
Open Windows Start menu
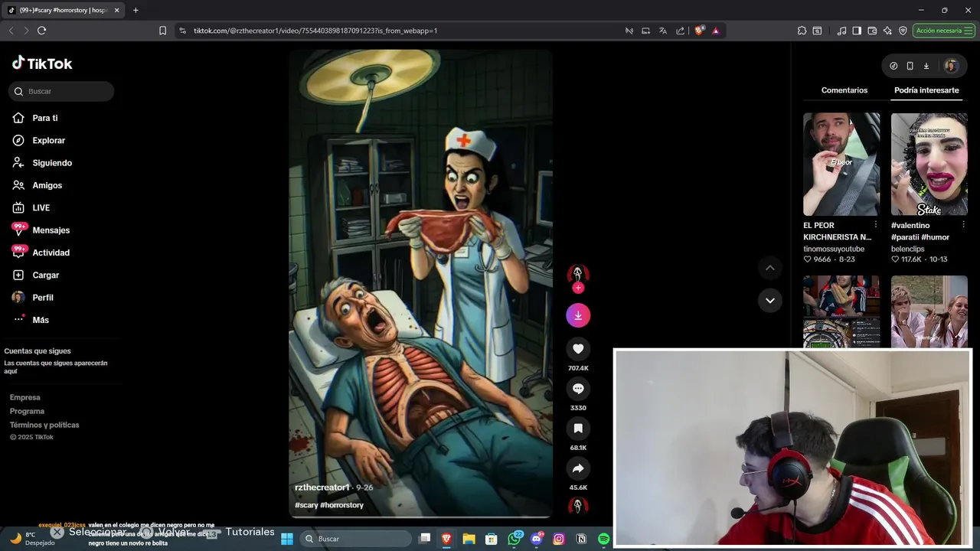pyautogui.click(x=287, y=539)
